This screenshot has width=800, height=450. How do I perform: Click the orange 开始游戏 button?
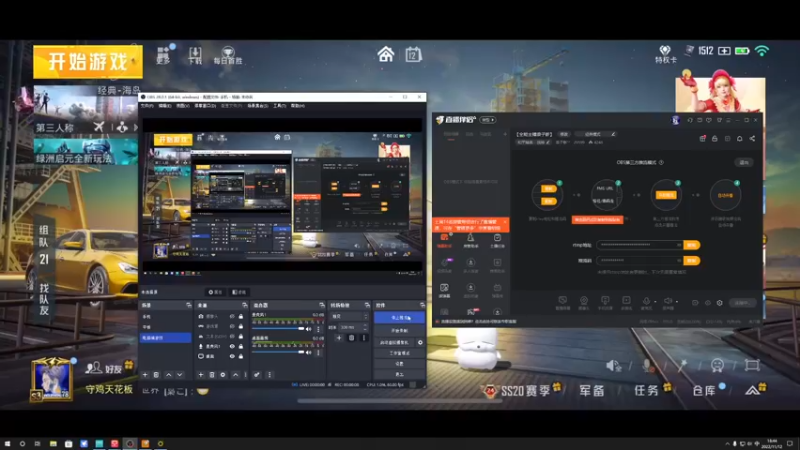88,62
